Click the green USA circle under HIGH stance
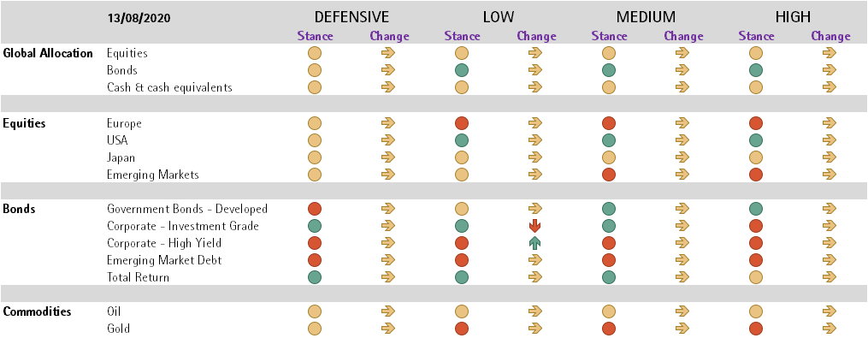The height and width of the screenshot is (338, 868). 756,140
